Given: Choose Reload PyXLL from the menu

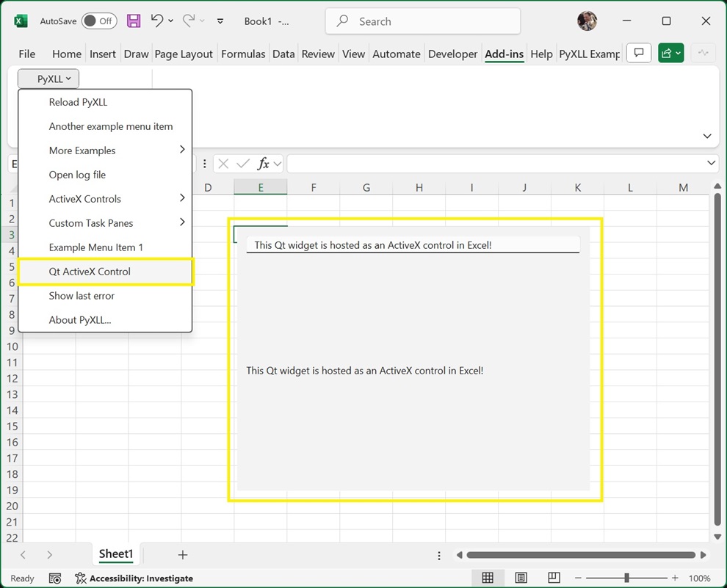Looking at the screenshot, I should [x=105, y=102].
